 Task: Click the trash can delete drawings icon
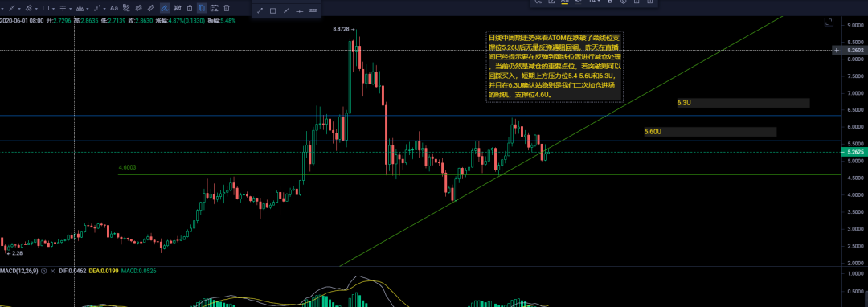(227, 8)
